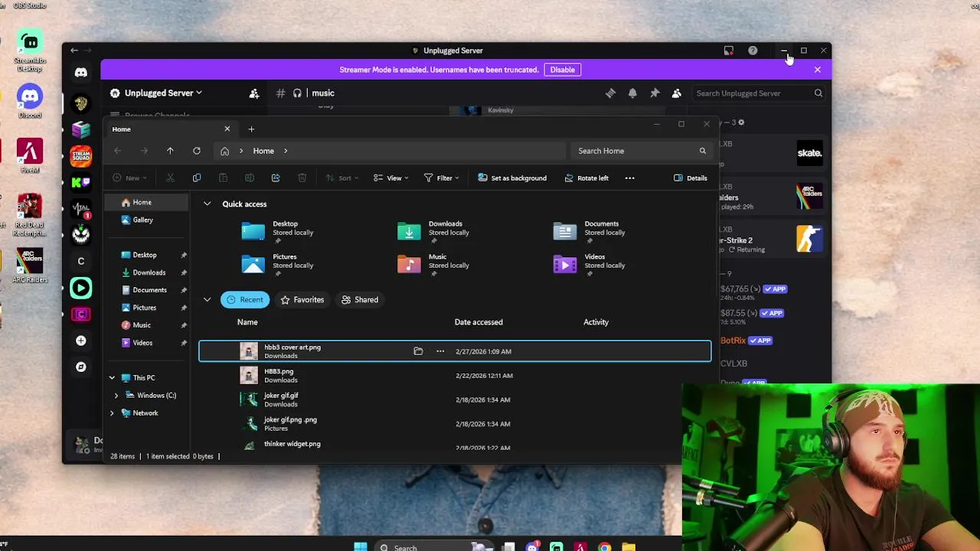980x551 pixels.
Task: Dismiss the Streamer Mode banner
Action: [x=817, y=70]
